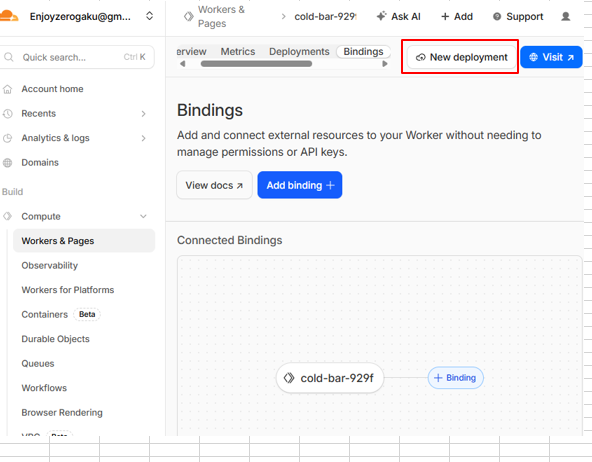This screenshot has height=462, width=592.
Task: Click the Cloudflare logo icon
Action: [8, 16]
